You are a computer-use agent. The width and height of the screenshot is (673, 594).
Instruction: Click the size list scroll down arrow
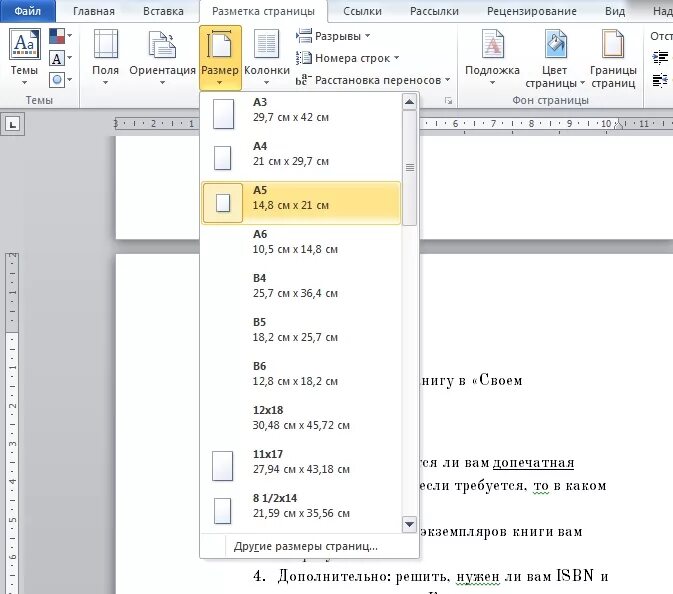[409, 524]
